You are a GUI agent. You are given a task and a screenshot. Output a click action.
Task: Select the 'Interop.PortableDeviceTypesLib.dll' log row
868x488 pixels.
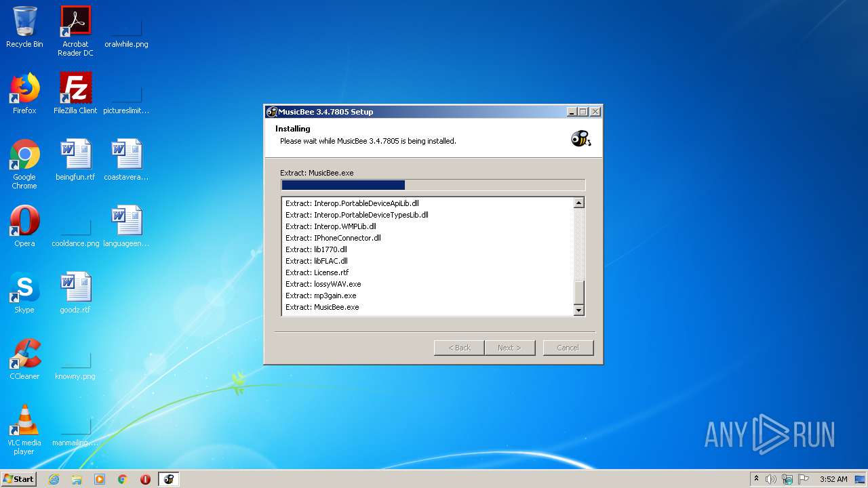[427, 215]
